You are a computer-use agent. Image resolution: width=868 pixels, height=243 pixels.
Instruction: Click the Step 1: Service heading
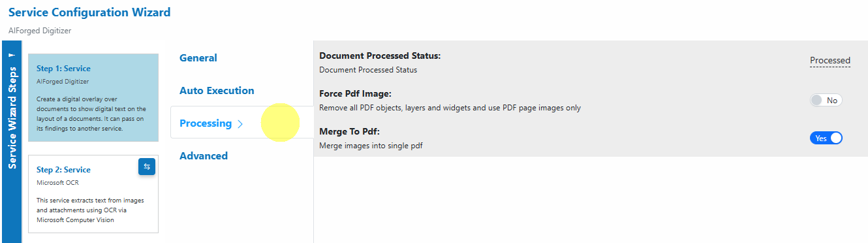click(63, 69)
